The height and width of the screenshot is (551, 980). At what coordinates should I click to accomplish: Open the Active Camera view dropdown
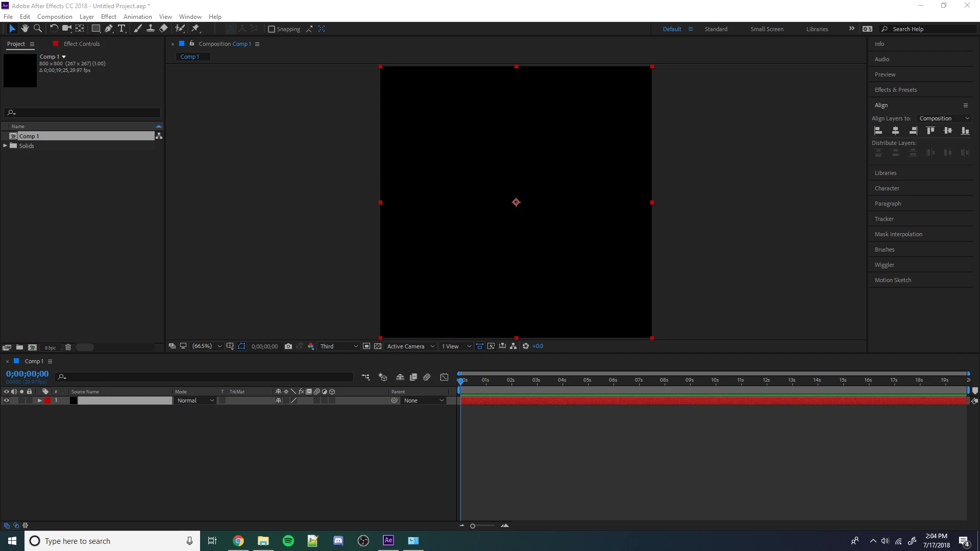point(410,346)
